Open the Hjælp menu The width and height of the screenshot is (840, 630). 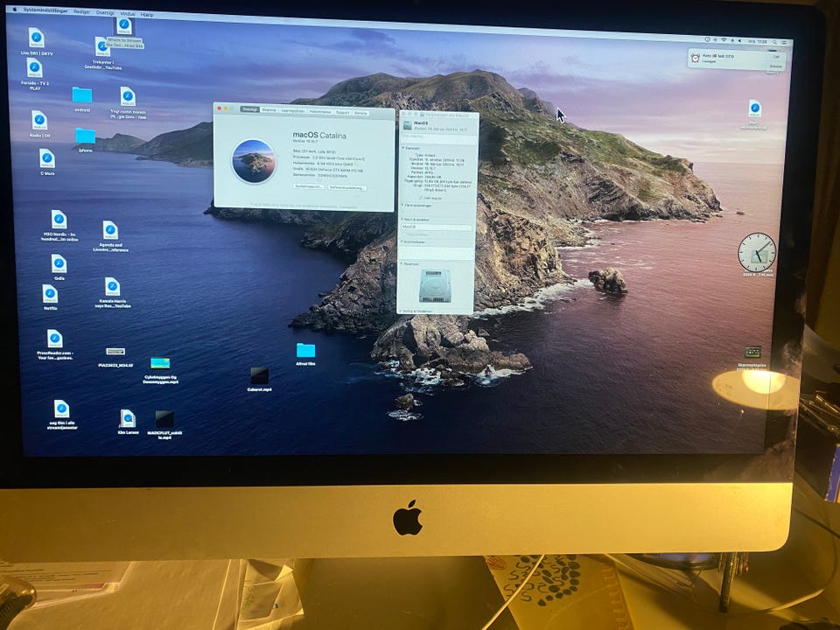tap(147, 15)
